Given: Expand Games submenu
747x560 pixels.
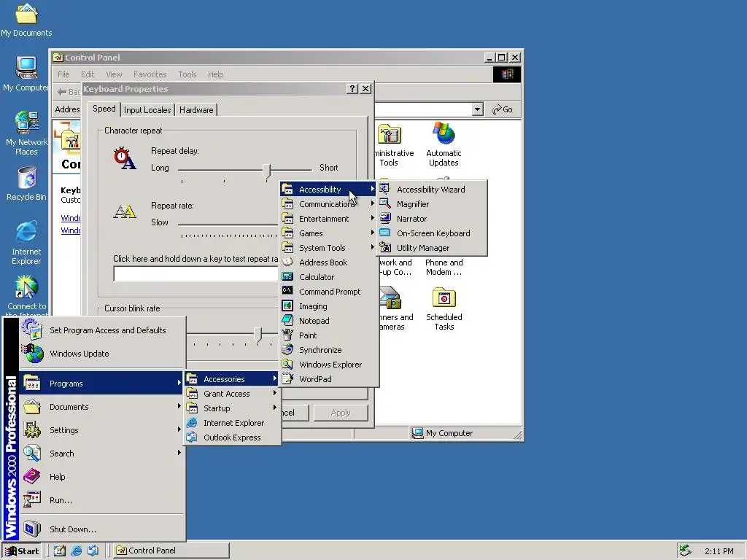Looking at the screenshot, I should 329,233.
